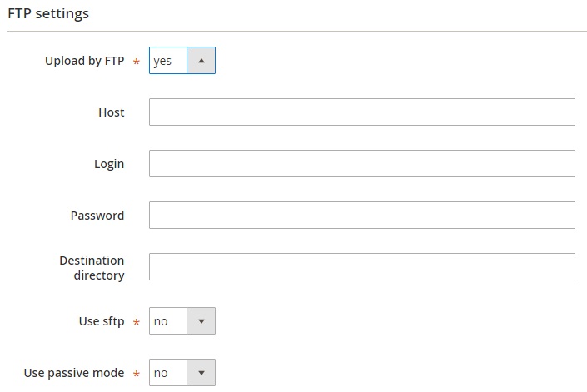
Task: Click the 'no' value in Use sftp
Action: tap(161, 321)
